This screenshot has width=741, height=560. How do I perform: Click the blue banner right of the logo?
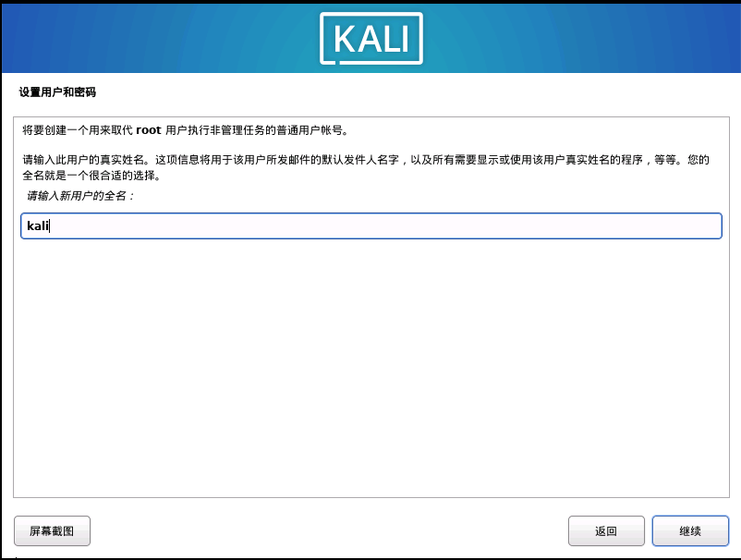(x=581, y=38)
